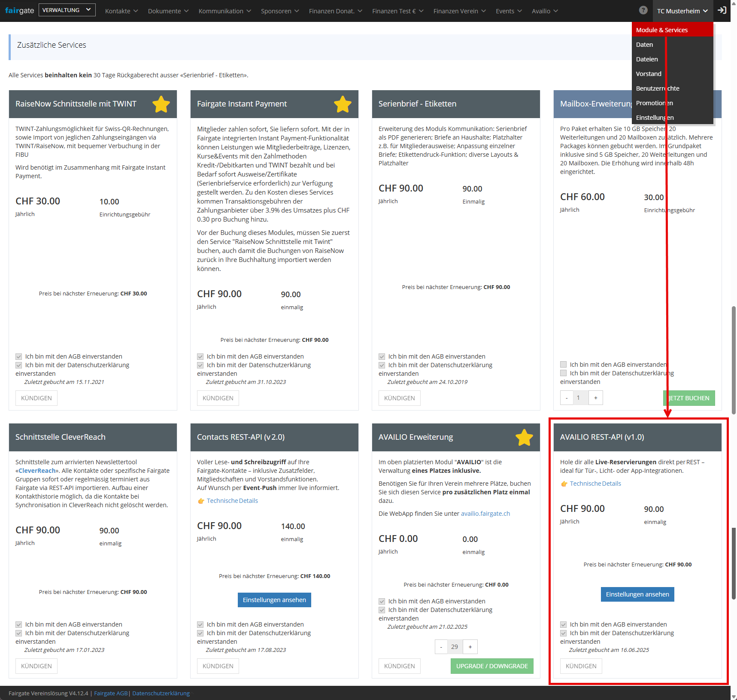Expand the Kontakte menu
Viewport: 737px width, 700px height.
point(121,11)
